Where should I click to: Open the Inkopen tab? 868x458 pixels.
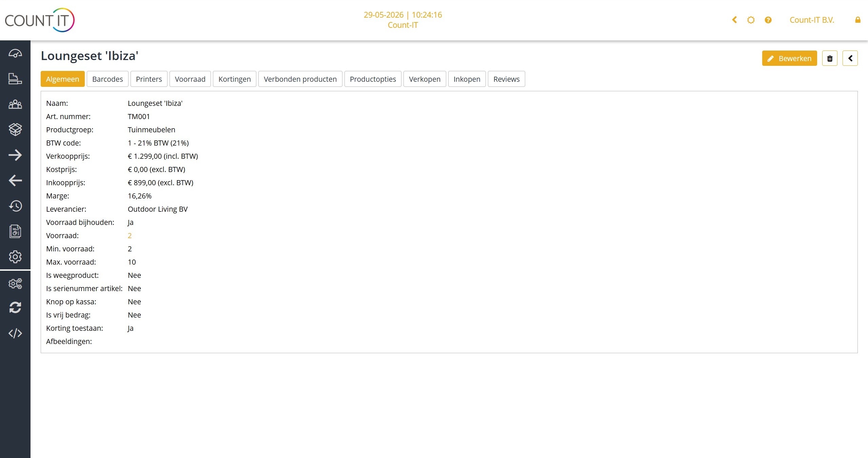[x=467, y=79]
